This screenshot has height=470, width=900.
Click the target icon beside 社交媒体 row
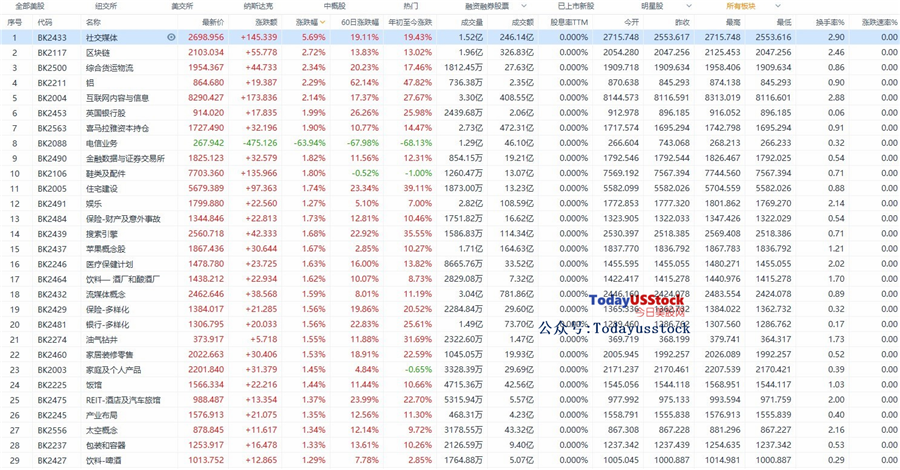coord(171,37)
